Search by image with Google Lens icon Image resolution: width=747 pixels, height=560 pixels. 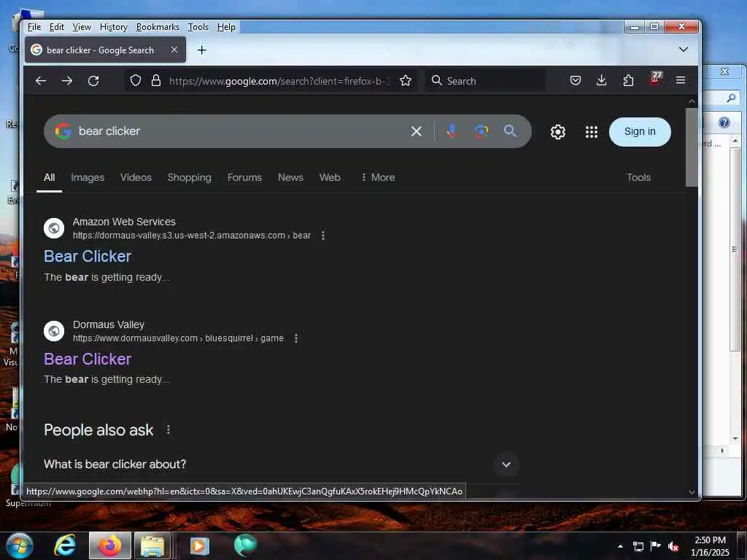click(x=481, y=131)
